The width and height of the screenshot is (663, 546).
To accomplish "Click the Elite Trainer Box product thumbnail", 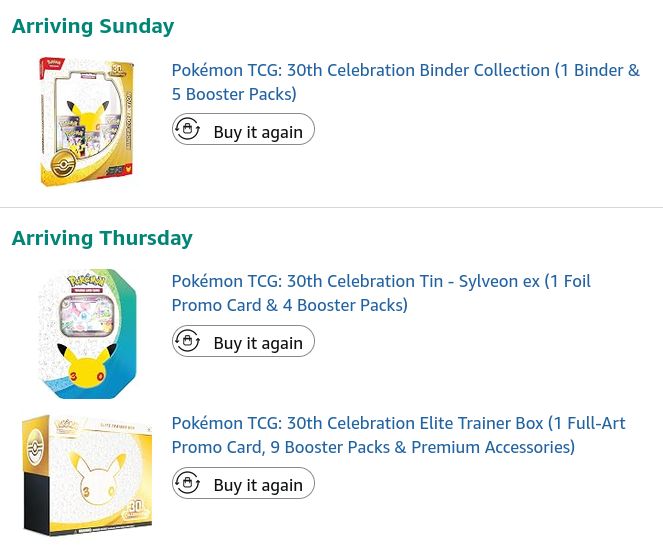I will click(x=87, y=476).
